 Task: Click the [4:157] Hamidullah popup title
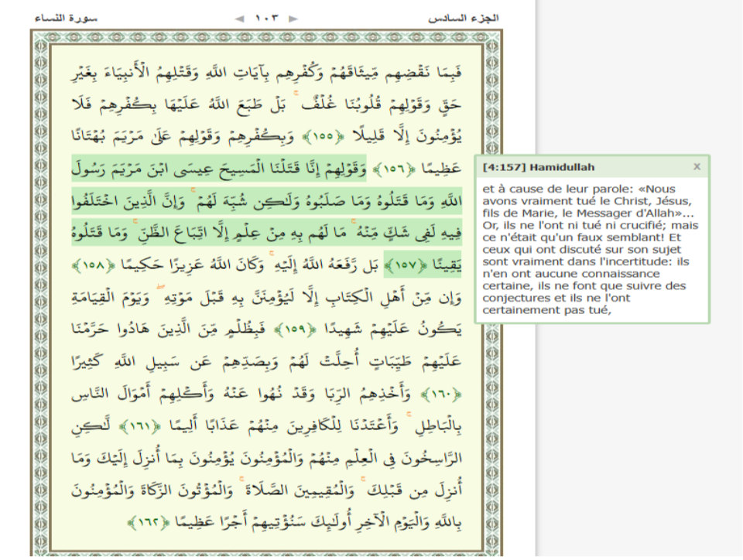point(539,167)
